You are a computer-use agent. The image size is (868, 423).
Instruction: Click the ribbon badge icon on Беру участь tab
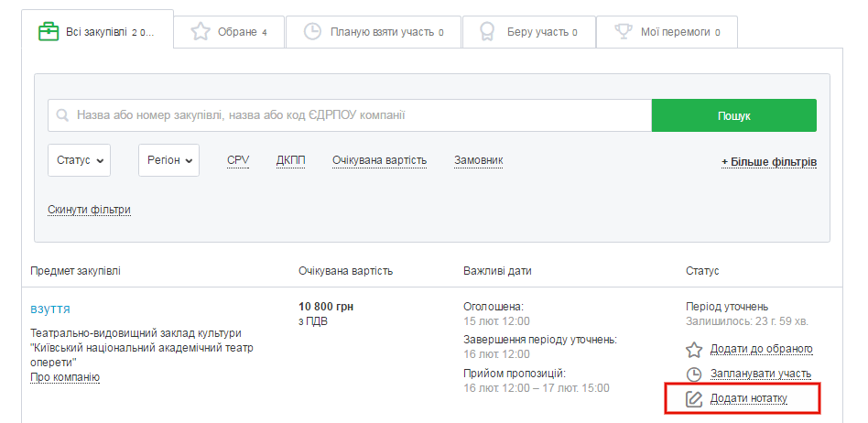coord(489,32)
